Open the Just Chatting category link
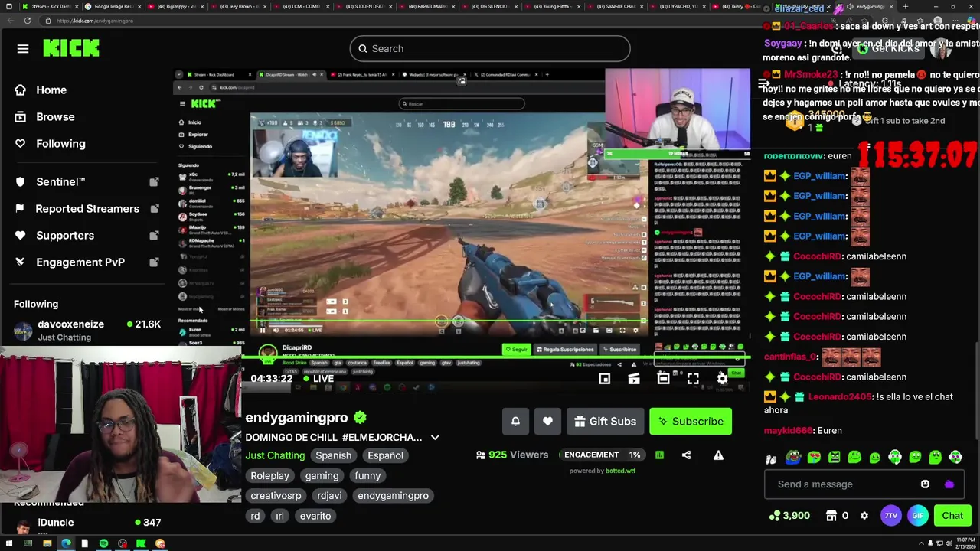Viewport: 980px width, 551px height. coord(275,455)
